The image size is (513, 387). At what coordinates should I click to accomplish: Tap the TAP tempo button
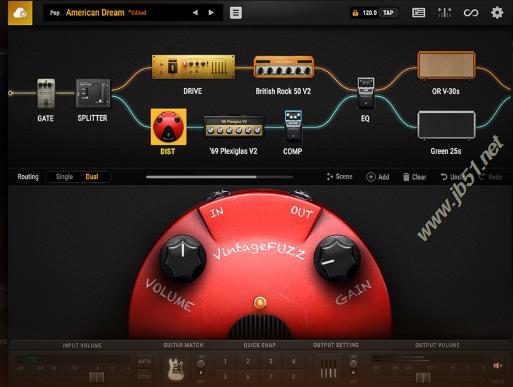(388, 13)
